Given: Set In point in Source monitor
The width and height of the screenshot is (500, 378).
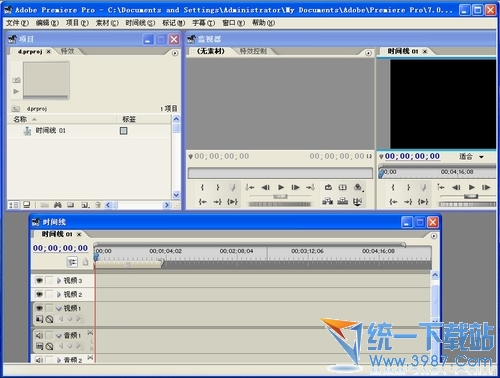Looking at the screenshot, I should click(x=202, y=187).
